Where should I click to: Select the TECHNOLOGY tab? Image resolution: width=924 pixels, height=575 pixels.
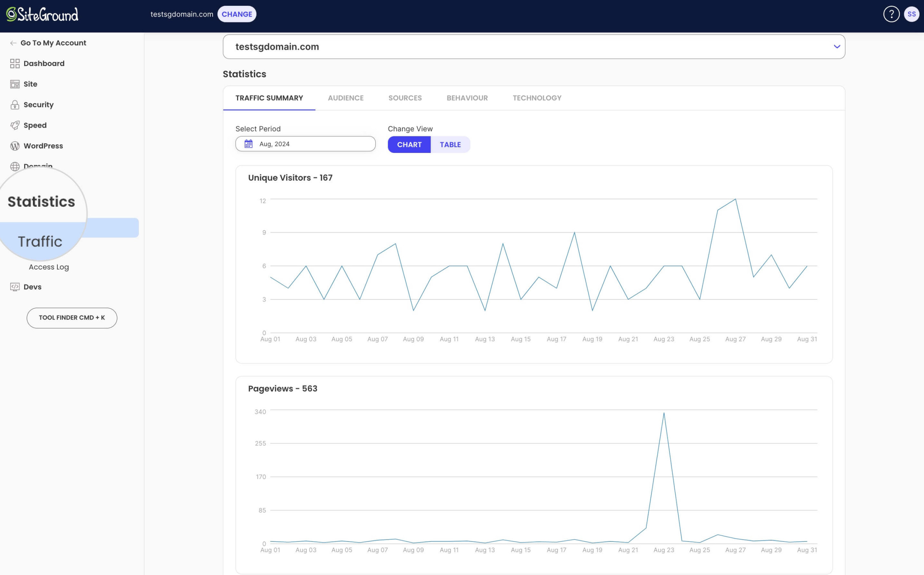pyautogui.click(x=537, y=98)
